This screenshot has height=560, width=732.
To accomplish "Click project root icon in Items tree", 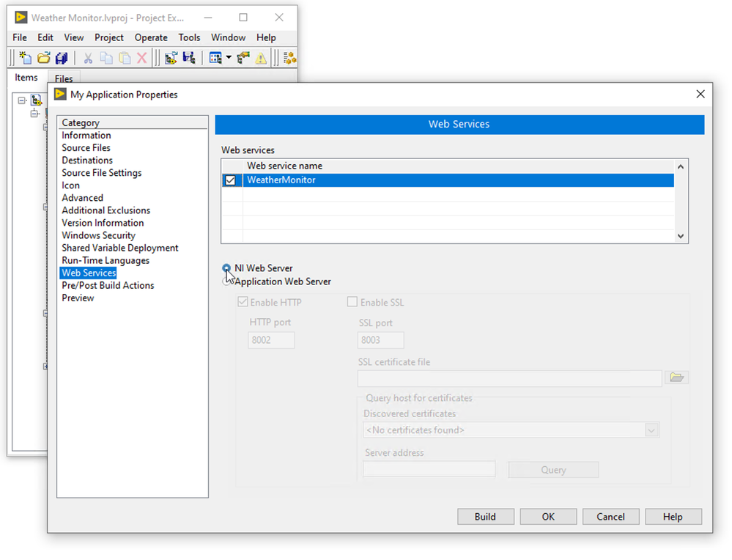I will [37, 100].
